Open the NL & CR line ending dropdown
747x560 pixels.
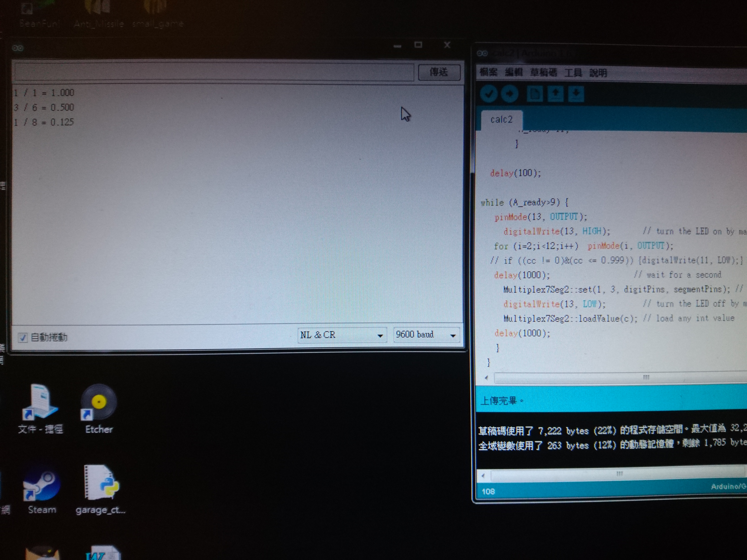pos(342,335)
